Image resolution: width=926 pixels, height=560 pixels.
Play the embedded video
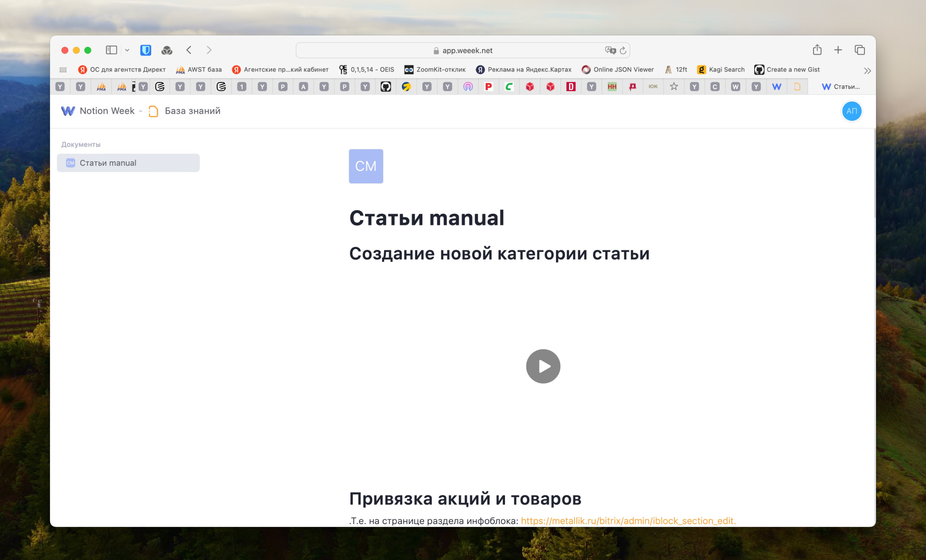(x=543, y=366)
